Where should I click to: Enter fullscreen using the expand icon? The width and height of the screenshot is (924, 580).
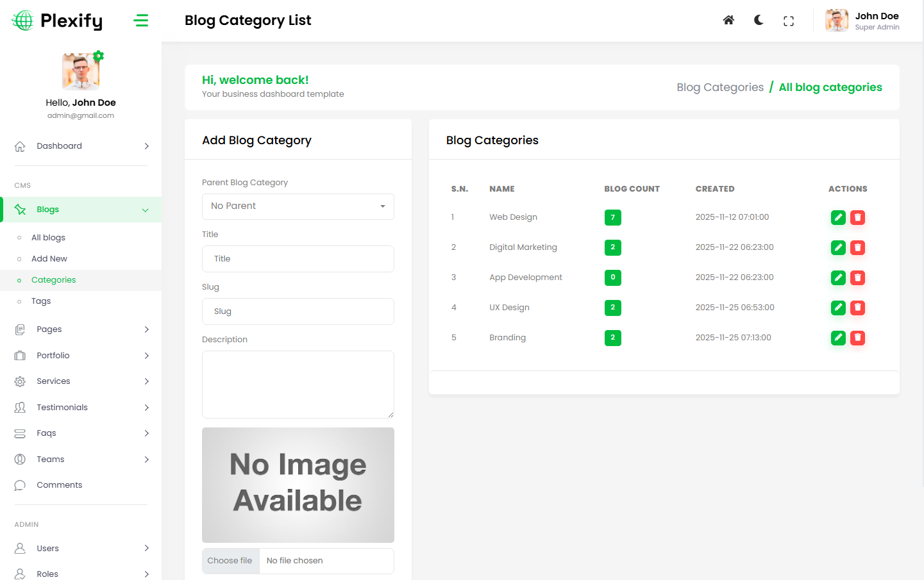coord(789,21)
